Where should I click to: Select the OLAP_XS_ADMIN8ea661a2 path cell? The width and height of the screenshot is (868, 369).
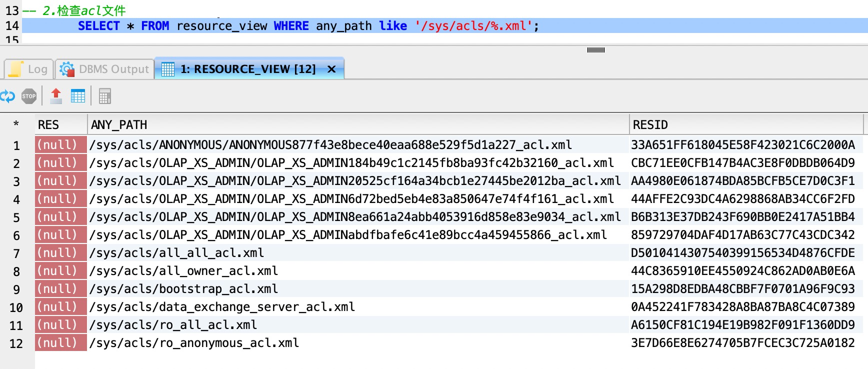tap(358, 217)
